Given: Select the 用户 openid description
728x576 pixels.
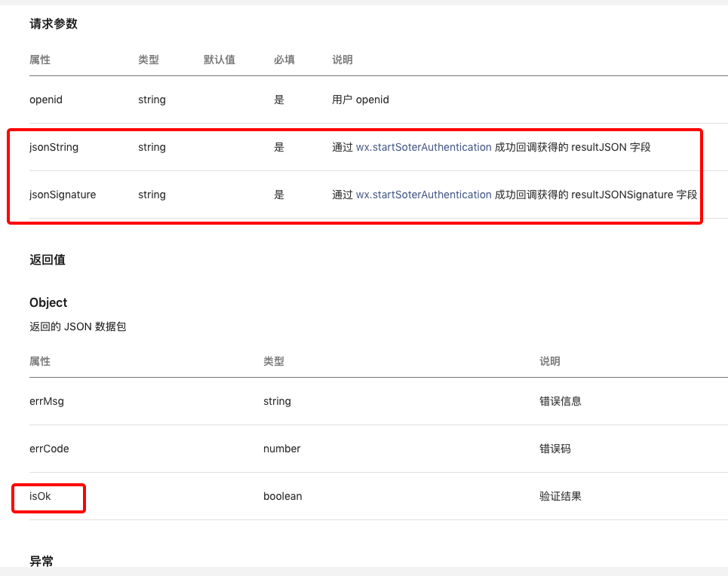Looking at the screenshot, I should coord(361,100).
